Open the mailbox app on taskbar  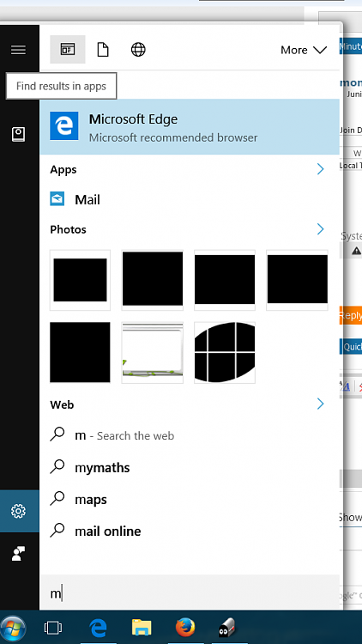tap(228, 628)
